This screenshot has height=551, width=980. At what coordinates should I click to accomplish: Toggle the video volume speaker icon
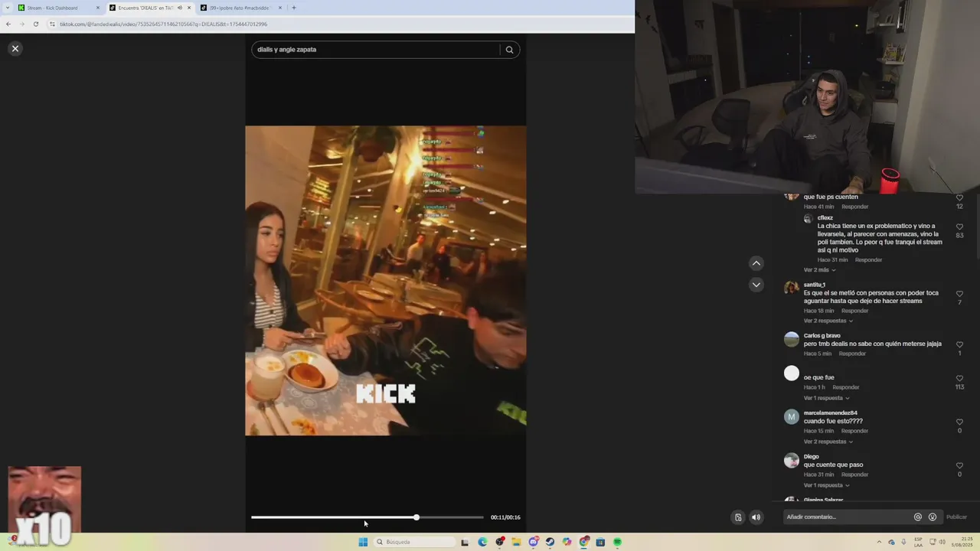pos(756,517)
